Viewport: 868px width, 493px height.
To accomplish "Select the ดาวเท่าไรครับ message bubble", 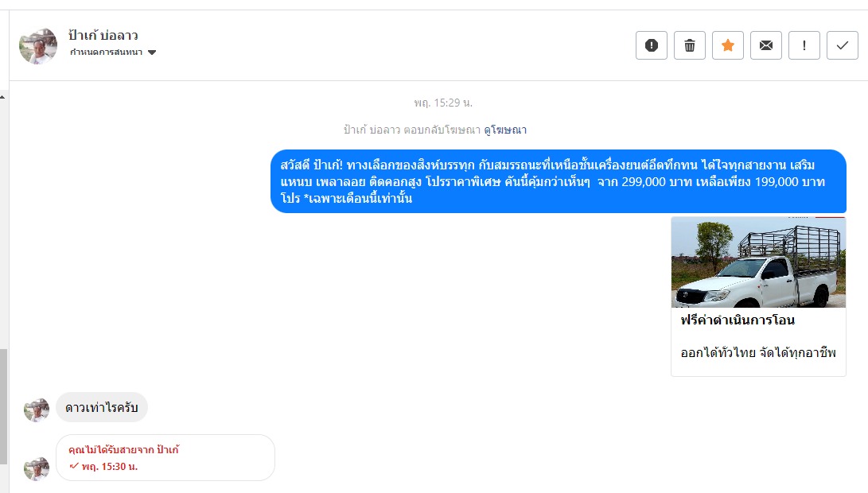I will point(102,407).
